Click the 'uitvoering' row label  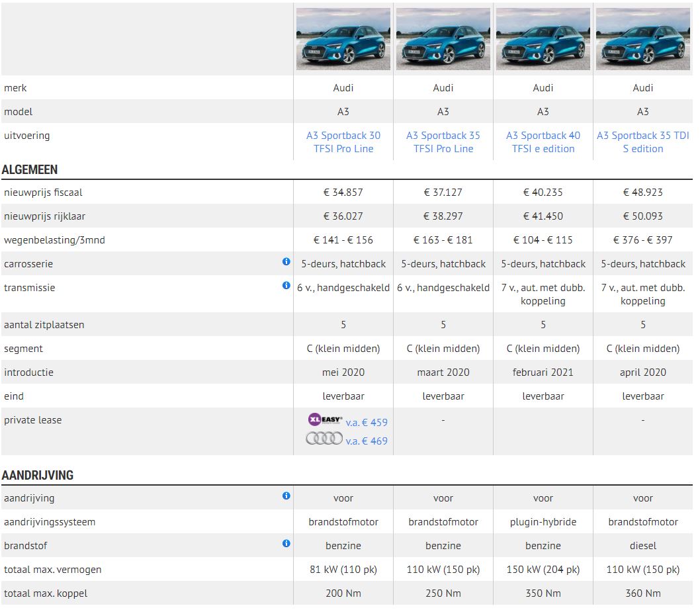pyautogui.click(x=26, y=136)
